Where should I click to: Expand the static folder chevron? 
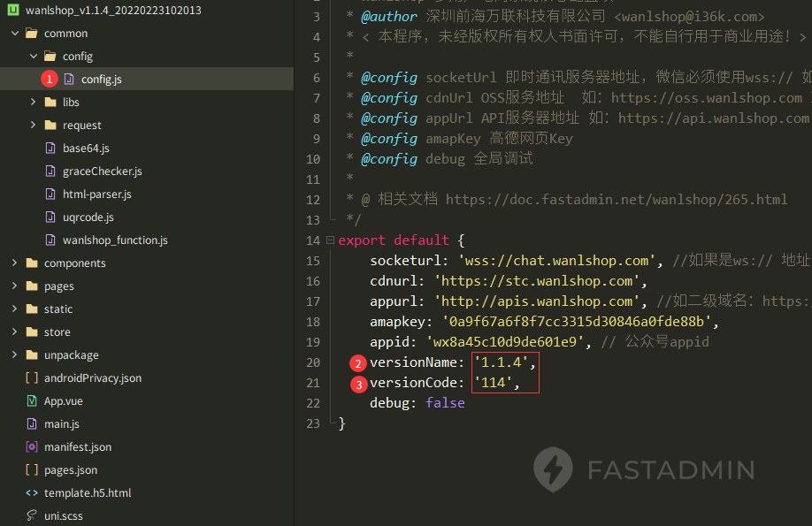14,309
